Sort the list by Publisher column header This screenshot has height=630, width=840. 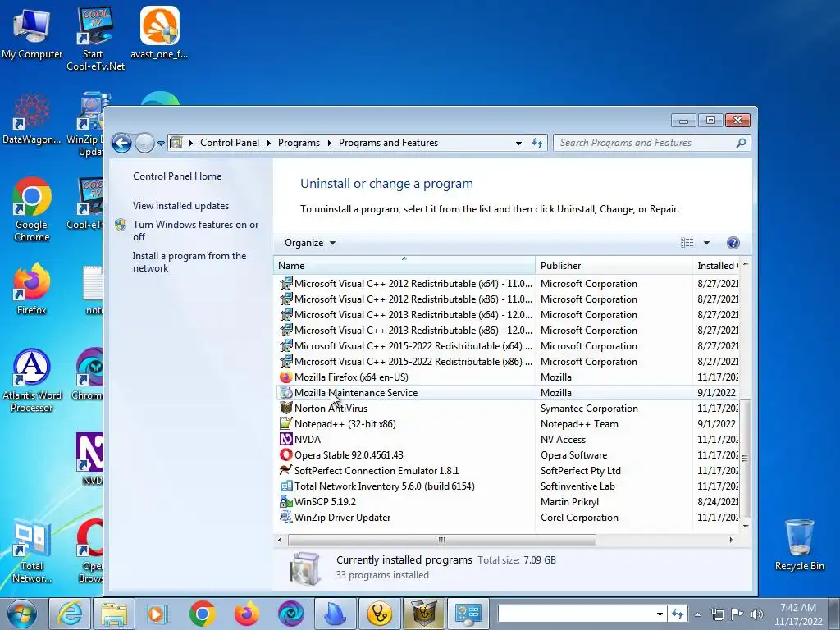(614, 266)
